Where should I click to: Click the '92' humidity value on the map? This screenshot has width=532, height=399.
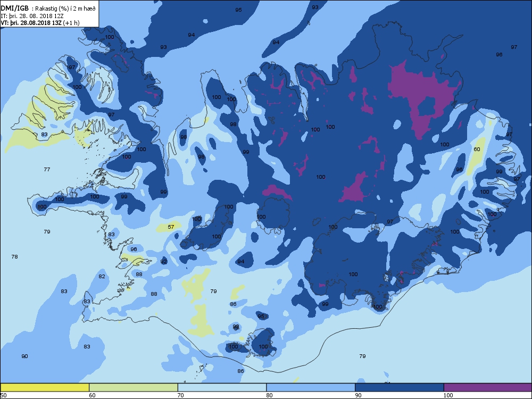click(163, 261)
